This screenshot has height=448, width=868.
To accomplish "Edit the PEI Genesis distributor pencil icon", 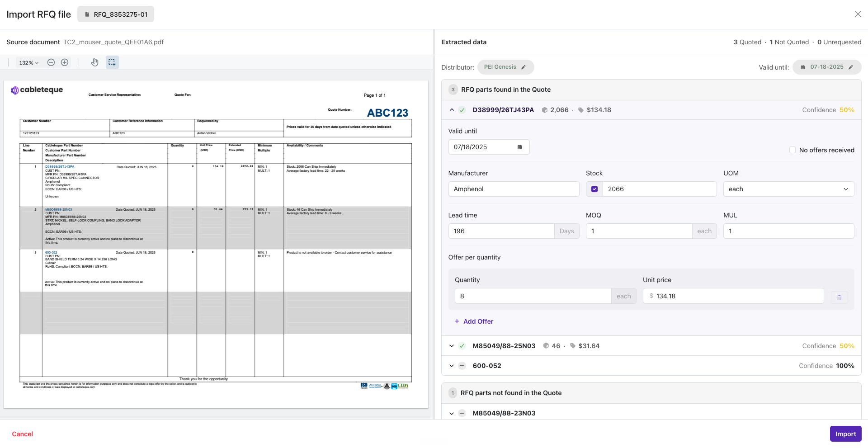I will [x=524, y=67].
